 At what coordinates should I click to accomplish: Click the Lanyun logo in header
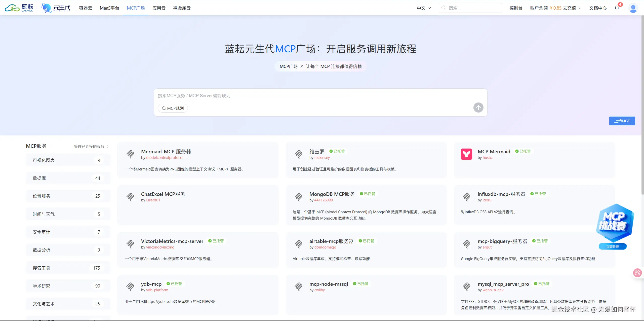19,8
